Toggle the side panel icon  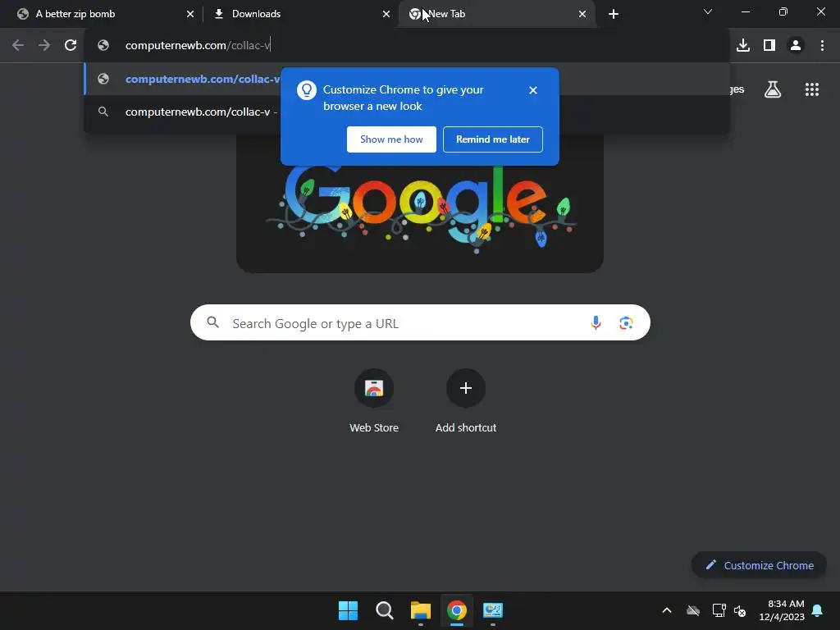tap(769, 46)
